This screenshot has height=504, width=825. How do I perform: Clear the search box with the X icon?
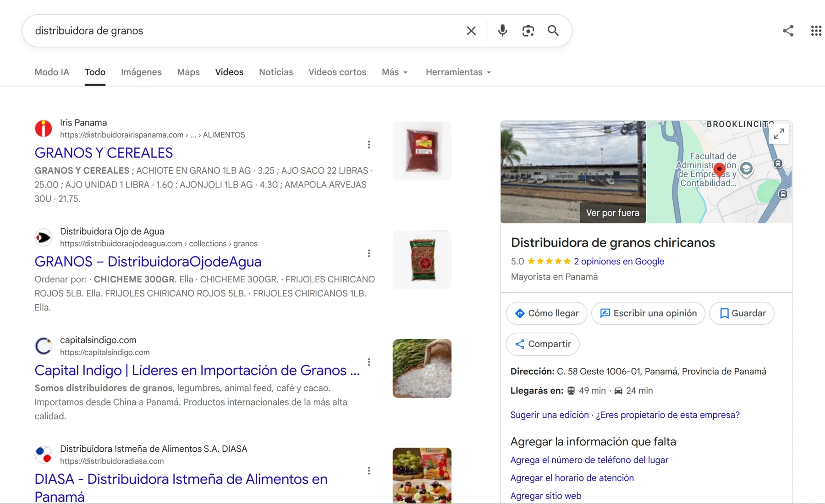tap(471, 31)
